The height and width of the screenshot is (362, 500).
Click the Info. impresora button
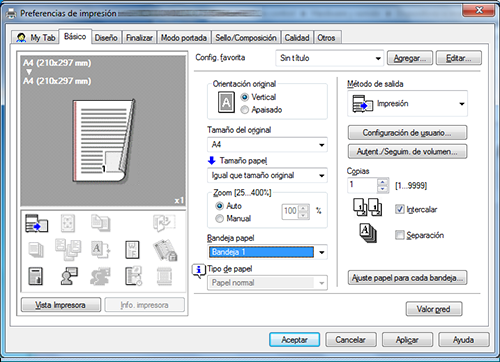tap(144, 305)
